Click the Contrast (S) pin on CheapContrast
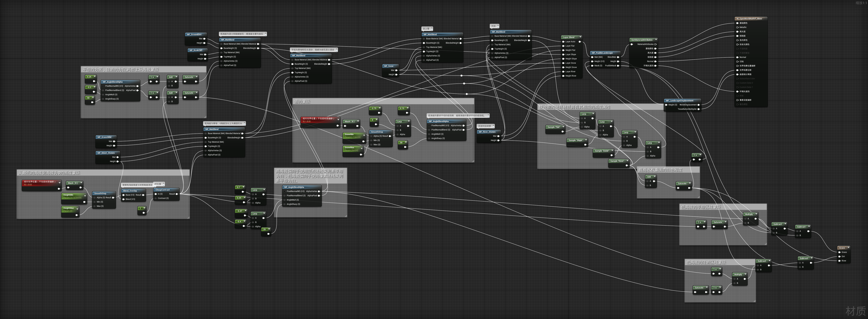The height and width of the screenshot is (319, 868). (x=156, y=198)
